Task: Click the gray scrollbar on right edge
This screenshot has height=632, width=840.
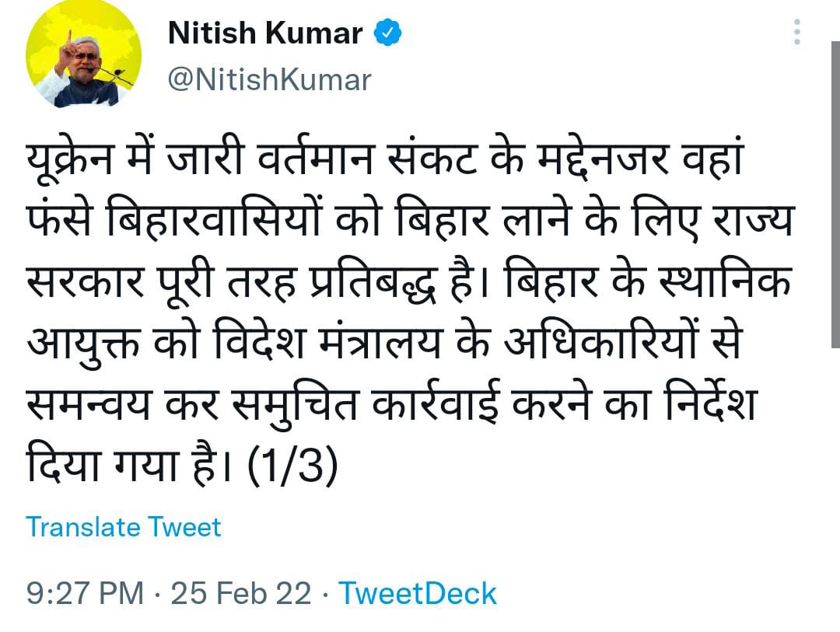Action: pos(835,194)
